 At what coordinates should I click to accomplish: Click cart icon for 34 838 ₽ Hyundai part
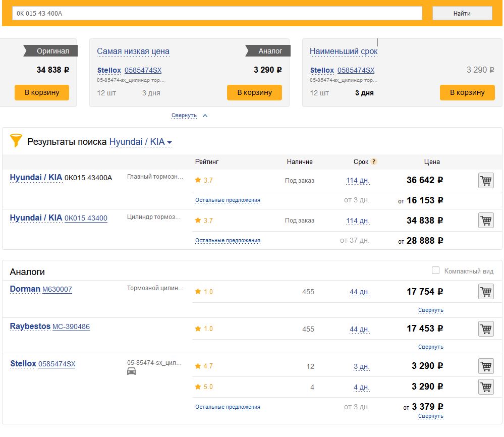click(x=486, y=221)
